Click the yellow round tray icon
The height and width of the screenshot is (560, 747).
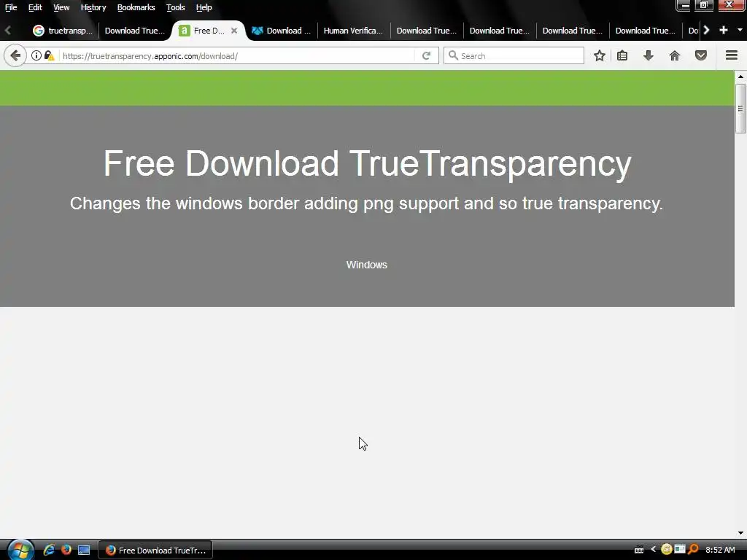(x=667, y=550)
